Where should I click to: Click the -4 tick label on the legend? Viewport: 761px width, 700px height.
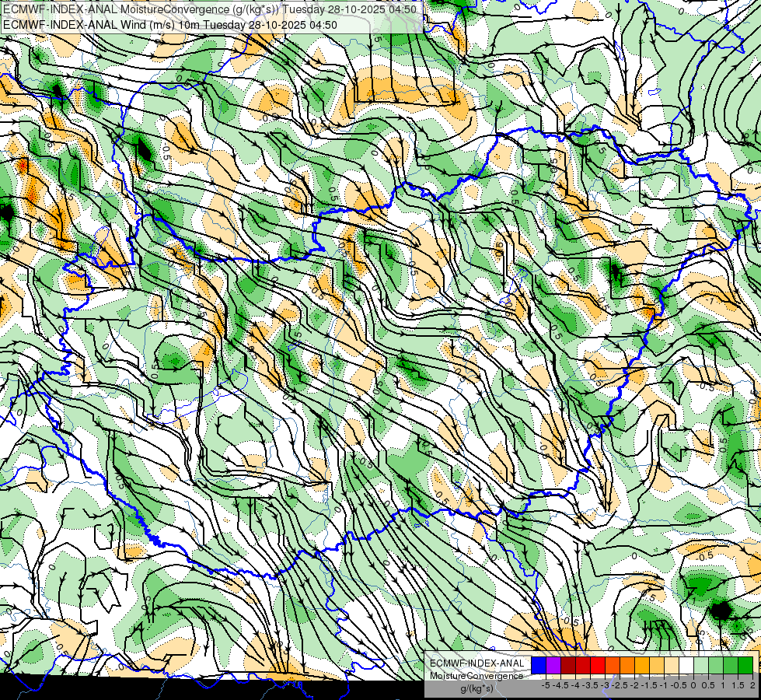[575, 685]
